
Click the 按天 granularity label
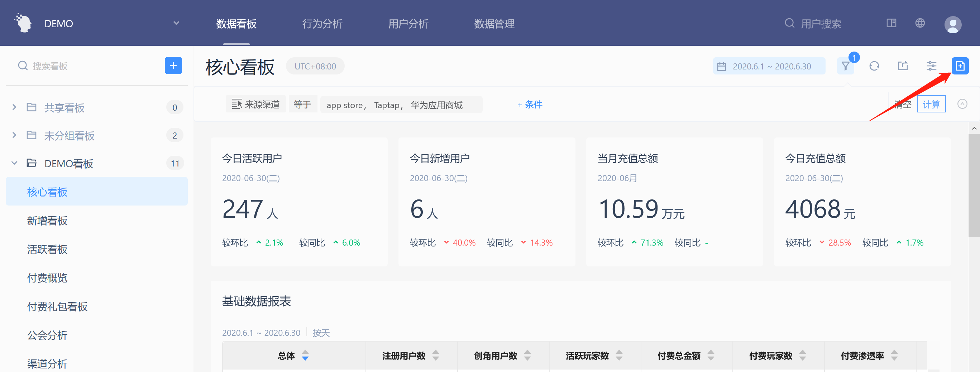(321, 333)
